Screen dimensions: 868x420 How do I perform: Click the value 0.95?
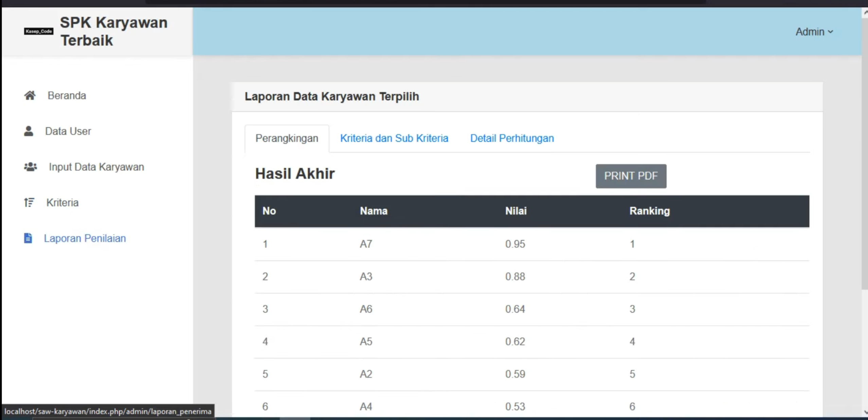(x=515, y=244)
